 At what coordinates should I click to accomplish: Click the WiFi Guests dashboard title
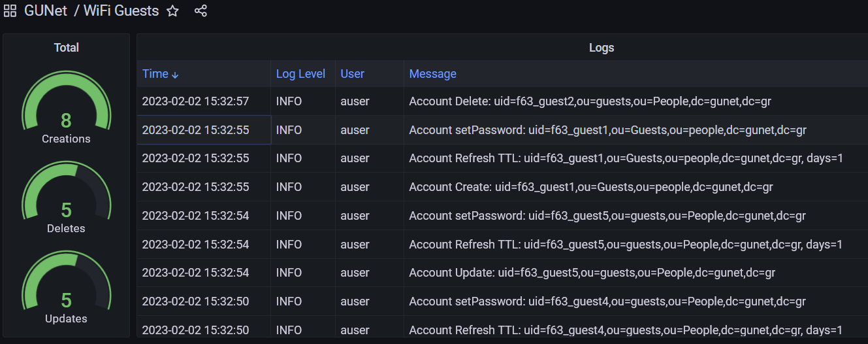121,11
